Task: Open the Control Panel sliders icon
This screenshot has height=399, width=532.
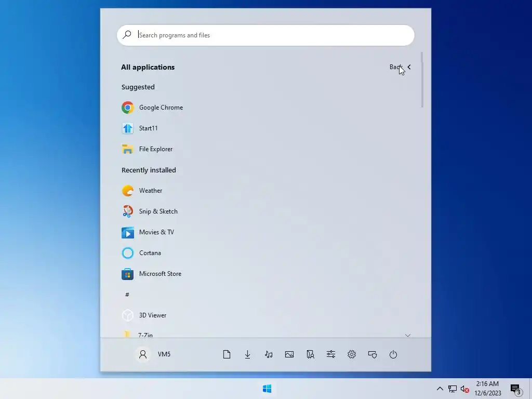Action: pyautogui.click(x=331, y=354)
